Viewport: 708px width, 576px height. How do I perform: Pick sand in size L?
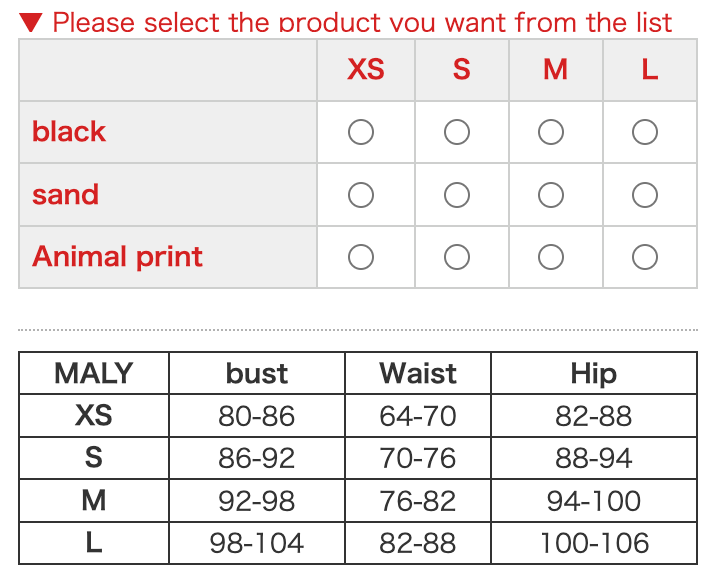tap(645, 195)
